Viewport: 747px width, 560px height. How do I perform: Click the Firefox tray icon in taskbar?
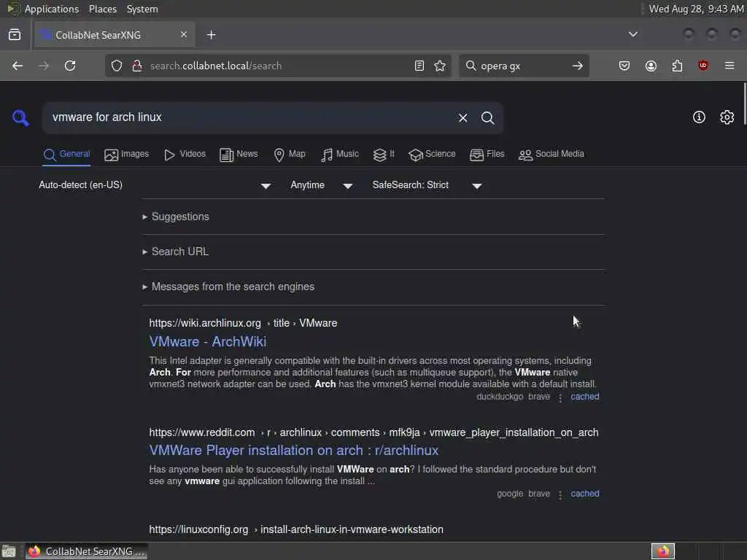[x=662, y=551]
